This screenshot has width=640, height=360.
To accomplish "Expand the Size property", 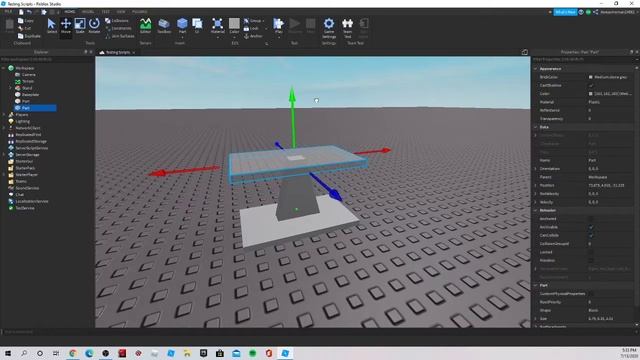I will (x=536, y=318).
